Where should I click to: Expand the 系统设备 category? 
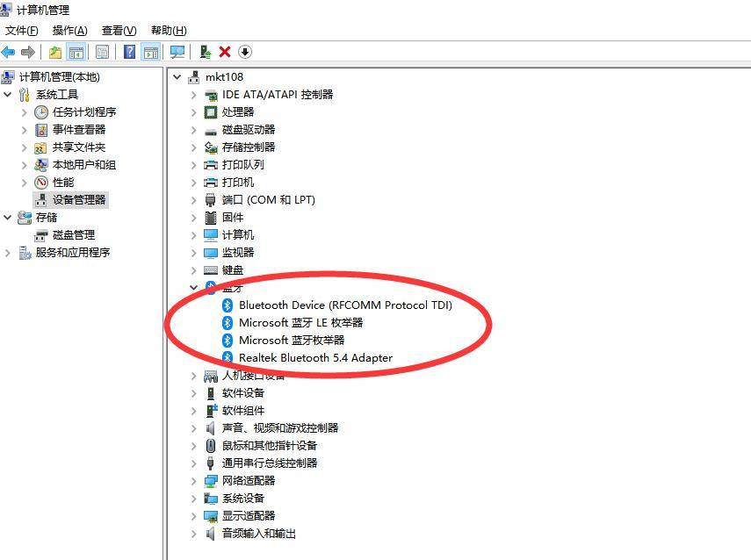click(x=193, y=499)
